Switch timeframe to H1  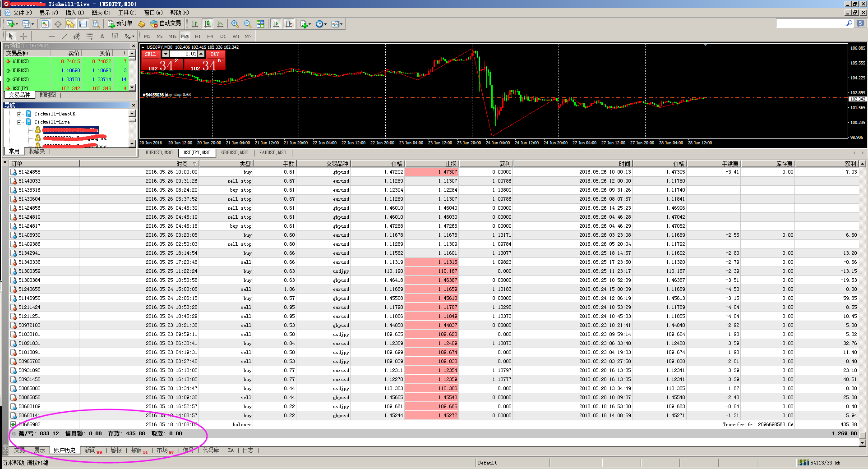coord(198,36)
